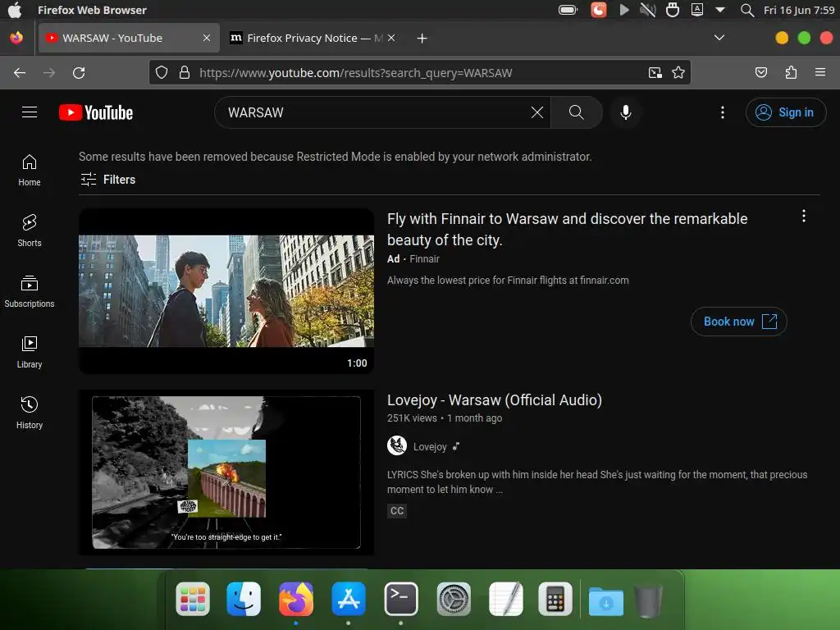Screen dimensions: 840x630
Task: Open History in the sidebar
Action: (30, 413)
